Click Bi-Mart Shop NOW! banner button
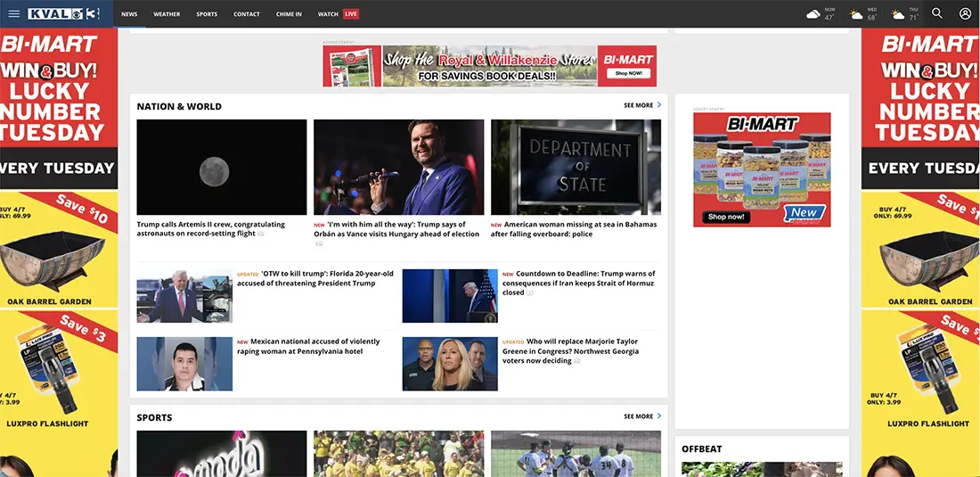 [x=627, y=73]
